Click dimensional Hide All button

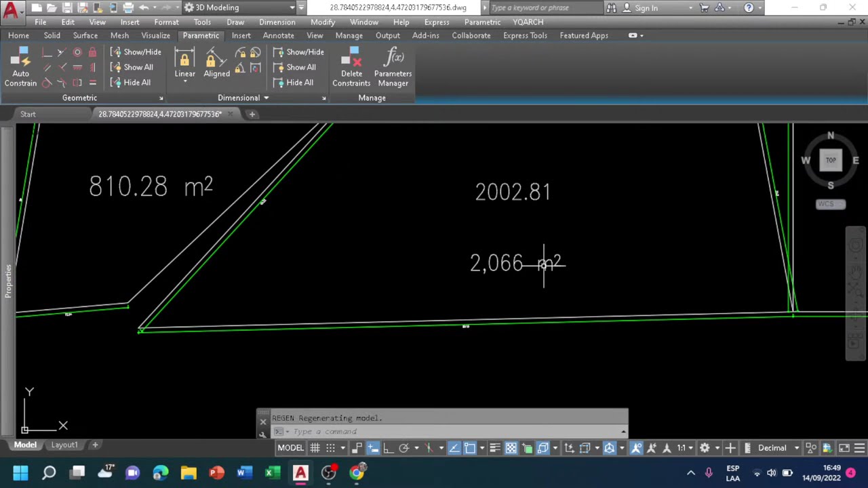[293, 83]
